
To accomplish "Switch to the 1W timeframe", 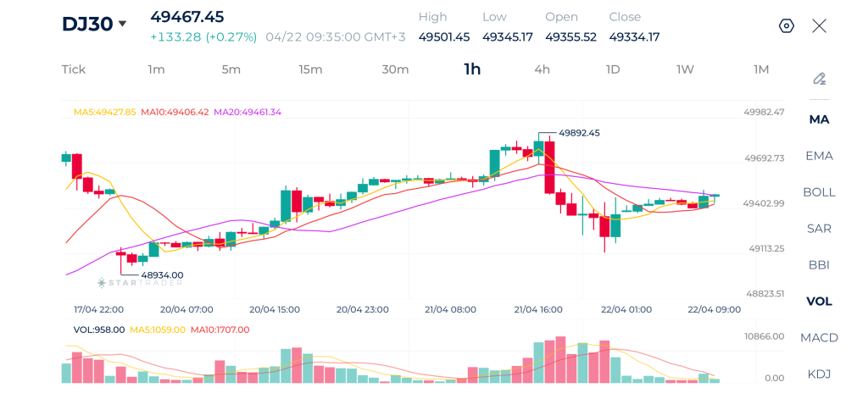I will click(x=685, y=69).
